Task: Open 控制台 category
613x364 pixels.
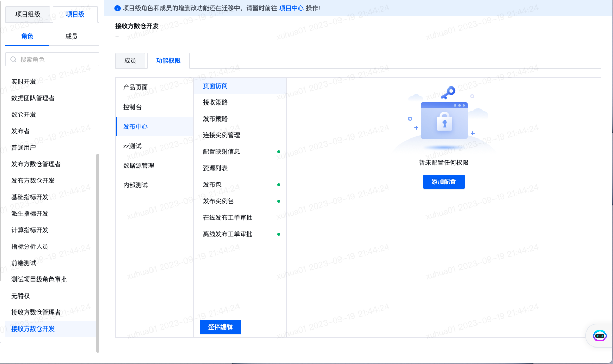Action: click(155, 107)
